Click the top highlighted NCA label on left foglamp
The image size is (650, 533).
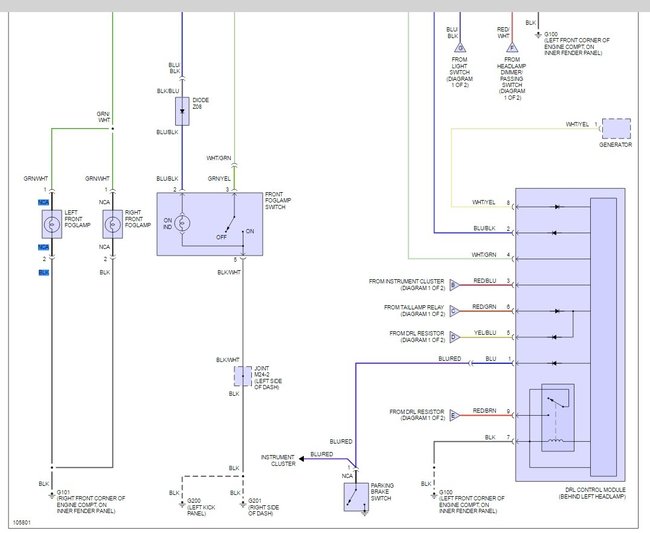click(x=44, y=202)
